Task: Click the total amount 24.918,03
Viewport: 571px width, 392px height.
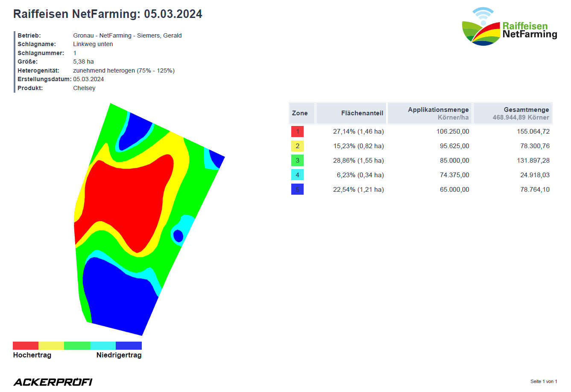Action: pos(535,175)
